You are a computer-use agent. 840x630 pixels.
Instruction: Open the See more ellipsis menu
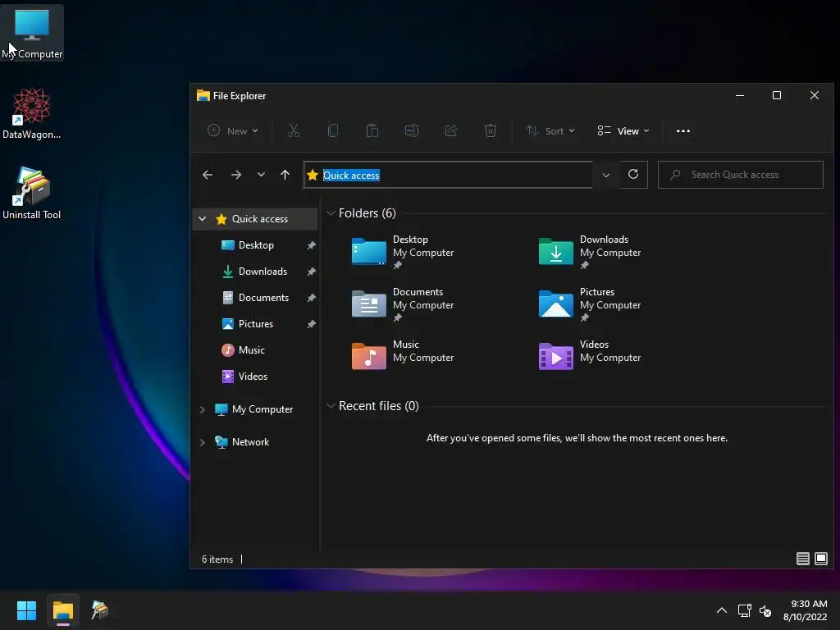(683, 130)
